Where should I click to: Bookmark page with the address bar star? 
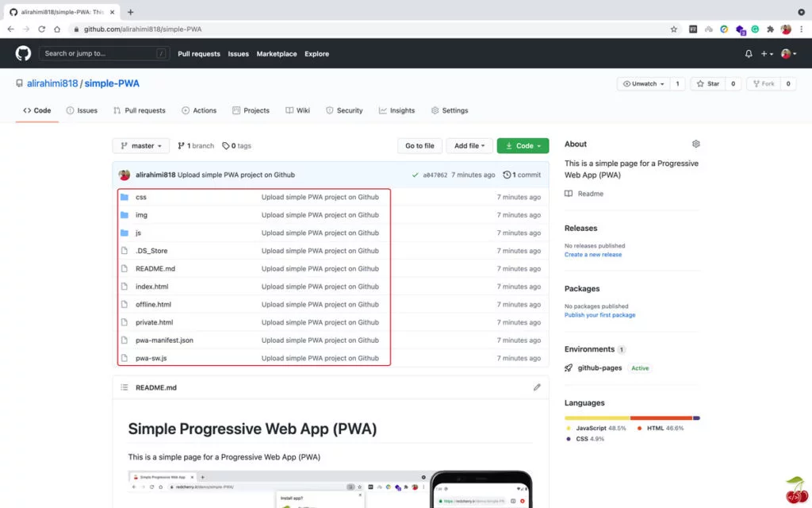(674, 29)
